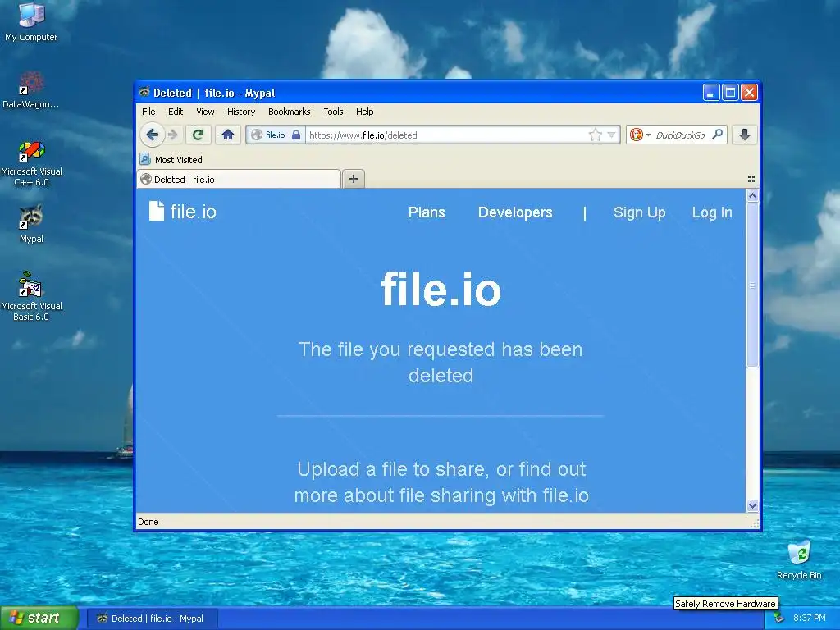
Task: Open the Help menu
Action: (365, 112)
